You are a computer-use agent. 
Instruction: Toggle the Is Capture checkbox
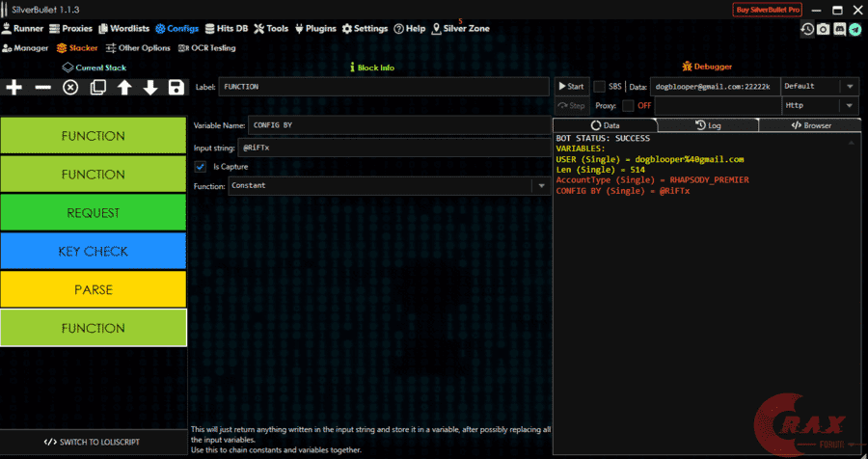coord(201,167)
